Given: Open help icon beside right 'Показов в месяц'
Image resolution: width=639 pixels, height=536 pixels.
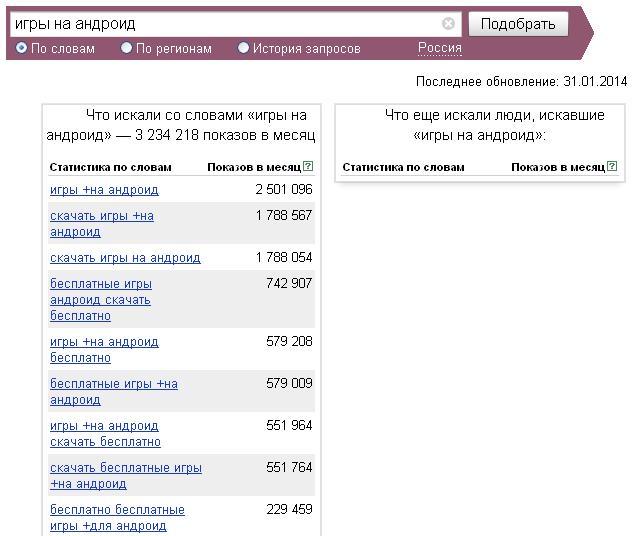Looking at the screenshot, I should point(612,166).
